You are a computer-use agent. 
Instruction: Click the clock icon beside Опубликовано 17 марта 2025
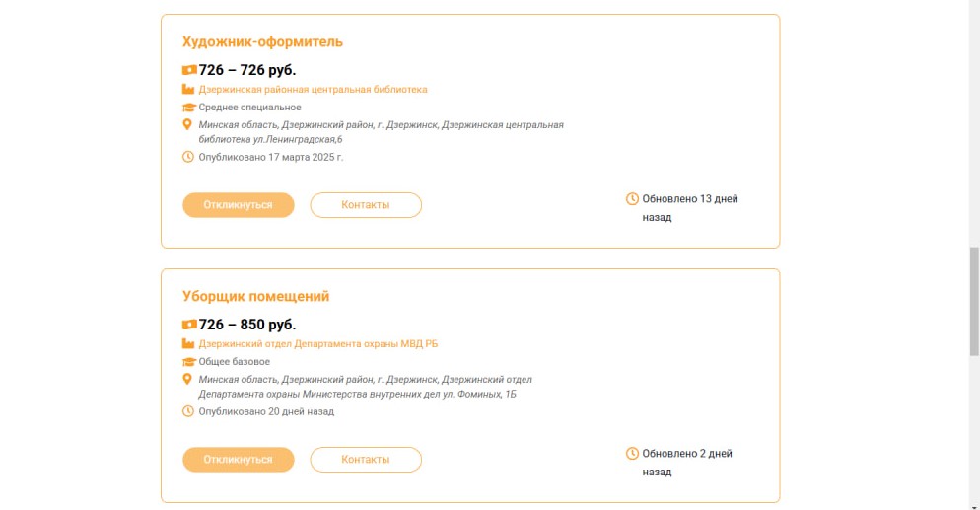[188, 157]
